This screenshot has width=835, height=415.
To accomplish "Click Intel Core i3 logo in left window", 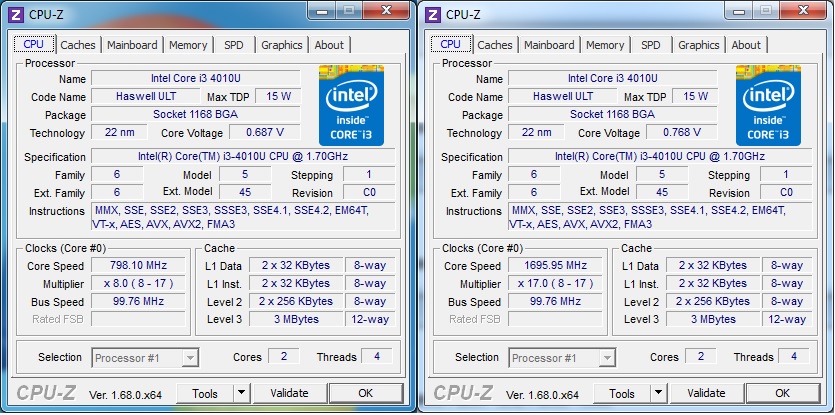I will pos(351,105).
